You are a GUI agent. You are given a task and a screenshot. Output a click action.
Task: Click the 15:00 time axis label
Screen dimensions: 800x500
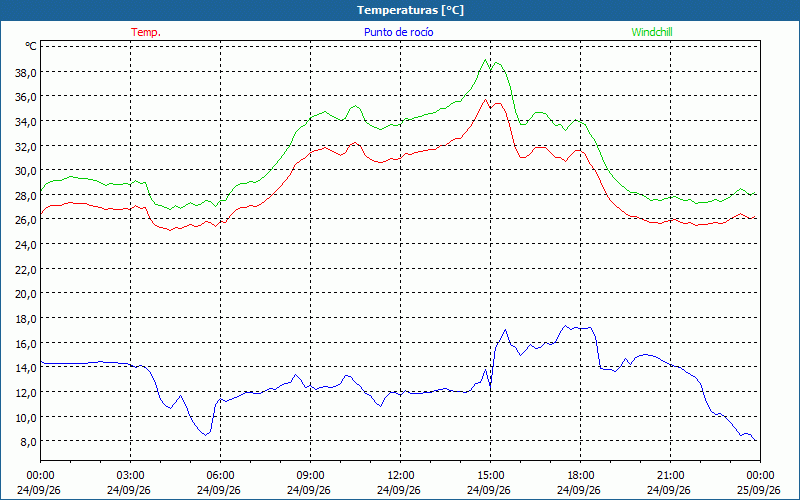click(490, 476)
